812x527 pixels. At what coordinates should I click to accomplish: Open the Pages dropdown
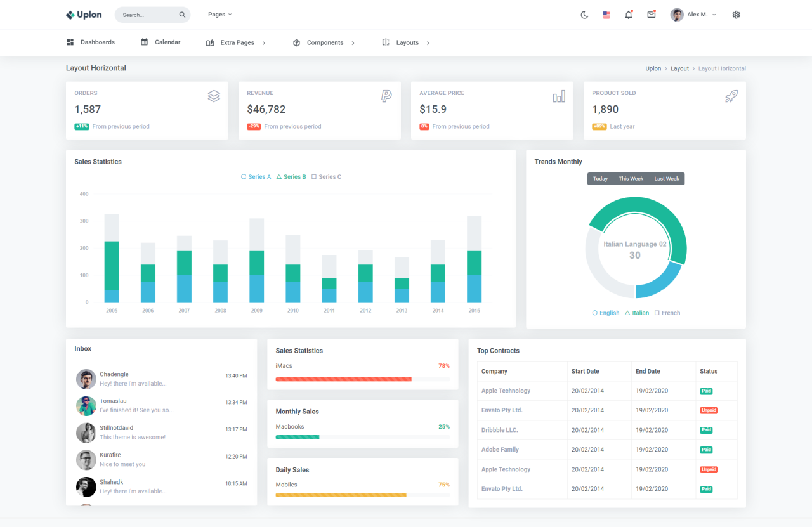pos(219,15)
